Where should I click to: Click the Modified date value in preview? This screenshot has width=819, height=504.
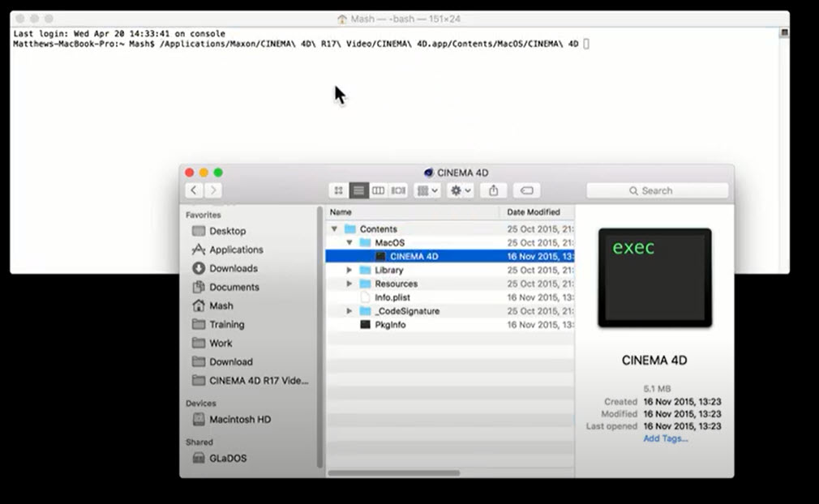tap(682, 414)
